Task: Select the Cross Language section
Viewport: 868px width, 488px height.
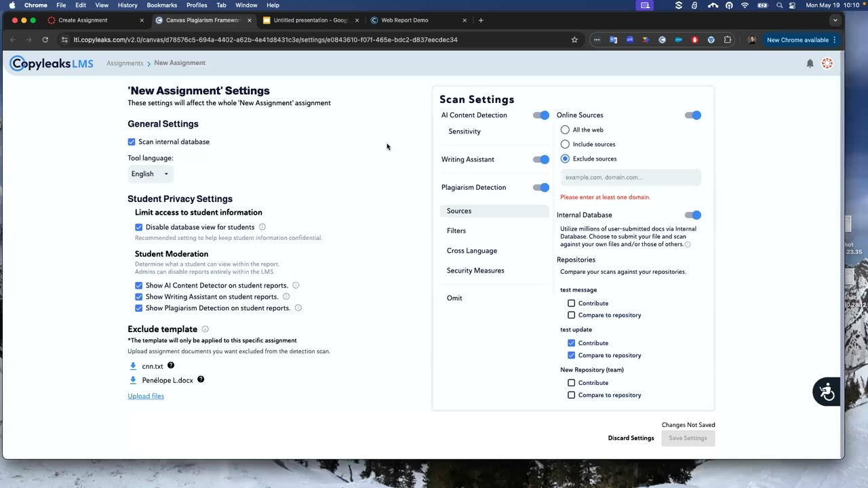Action: pos(472,251)
